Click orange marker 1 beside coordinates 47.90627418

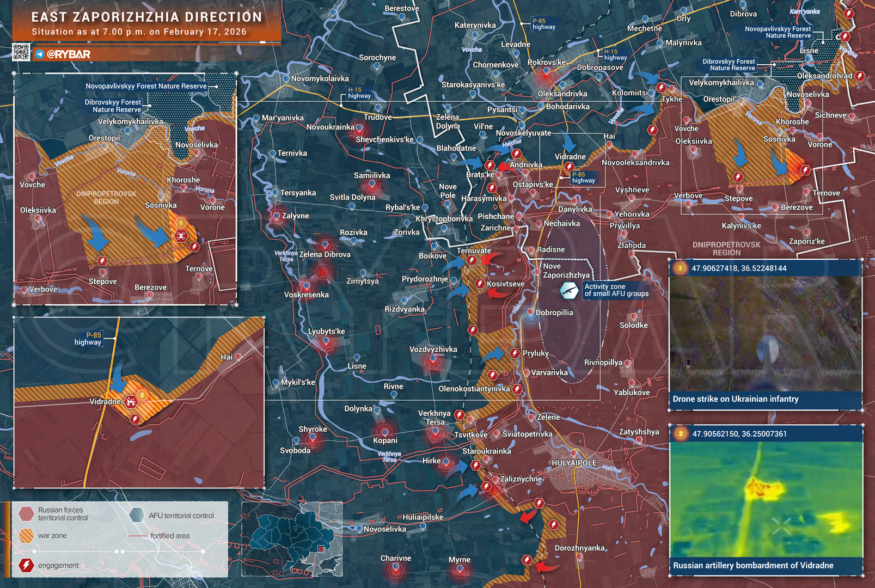point(680,268)
